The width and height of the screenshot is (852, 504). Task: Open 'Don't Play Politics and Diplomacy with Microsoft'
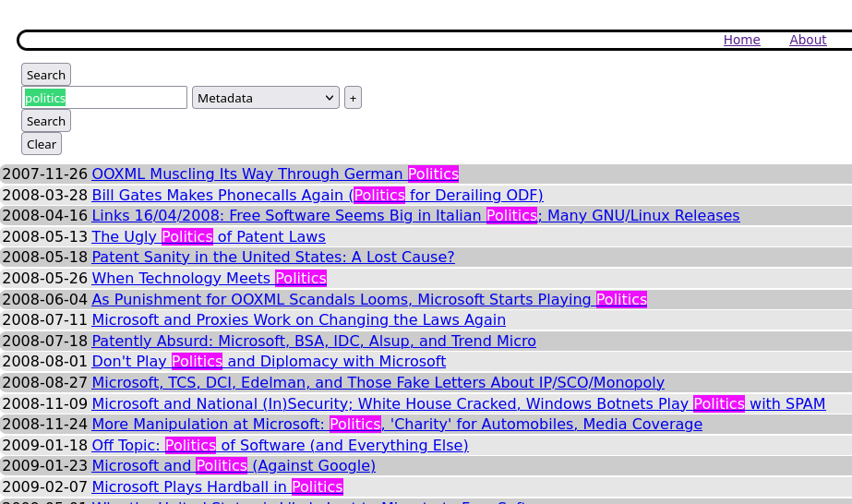[269, 361]
